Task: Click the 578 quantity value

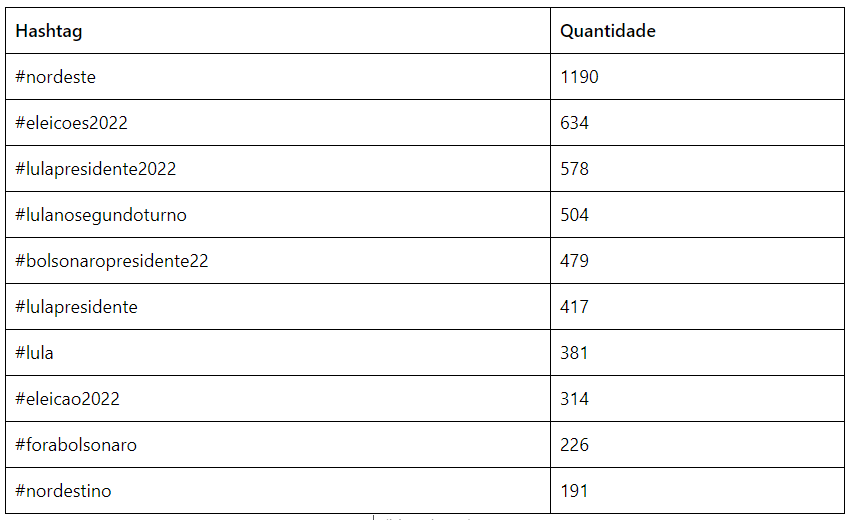Action: [575, 169]
